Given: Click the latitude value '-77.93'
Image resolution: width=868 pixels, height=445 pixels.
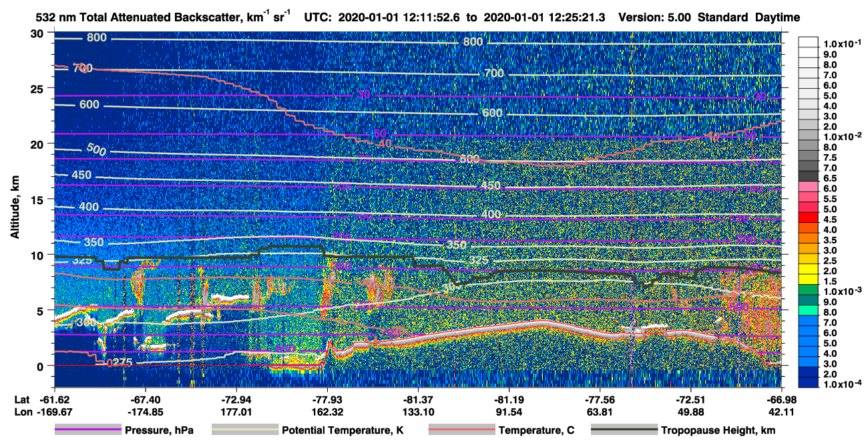Looking at the screenshot, I should pos(327,399).
